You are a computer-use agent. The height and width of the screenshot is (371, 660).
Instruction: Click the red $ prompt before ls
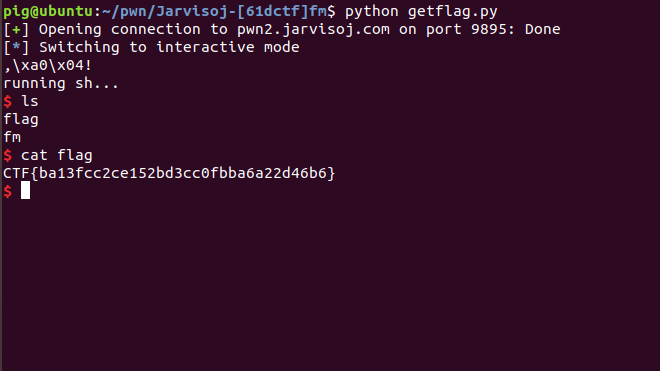(8, 101)
